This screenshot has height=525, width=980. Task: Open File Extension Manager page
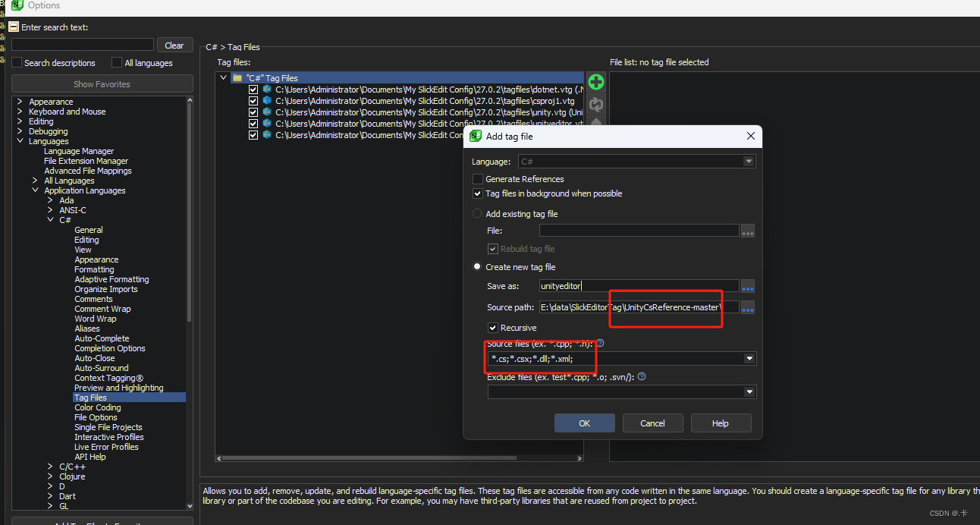(x=86, y=161)
